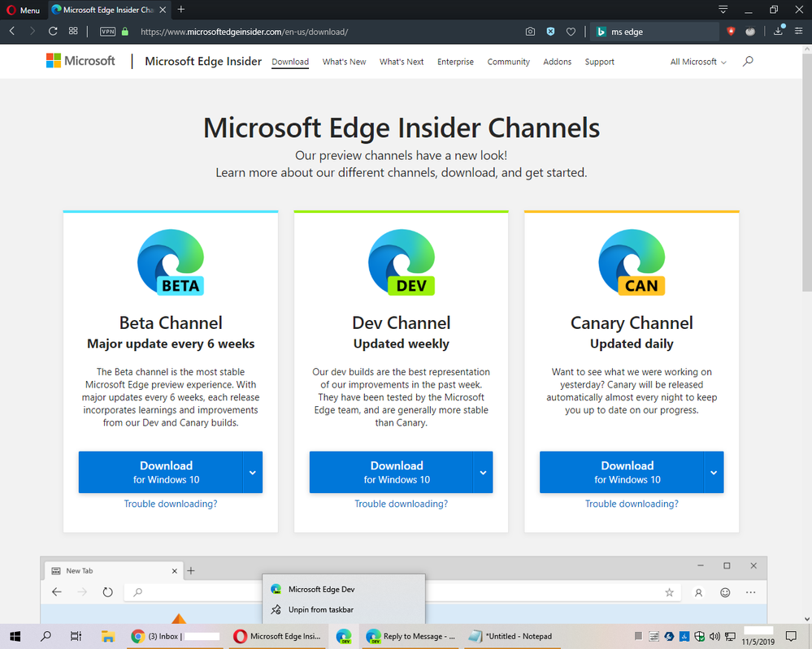The image size is (812, 649).
Task: Click the Edge Beta logo
Action: pyautogui.click(x=171, y=262)
